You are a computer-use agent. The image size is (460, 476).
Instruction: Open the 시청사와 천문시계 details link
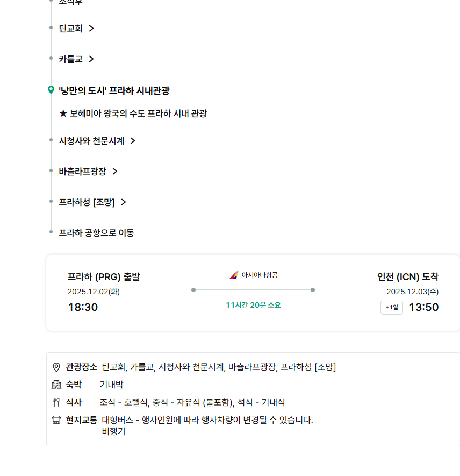pos(91,141)
